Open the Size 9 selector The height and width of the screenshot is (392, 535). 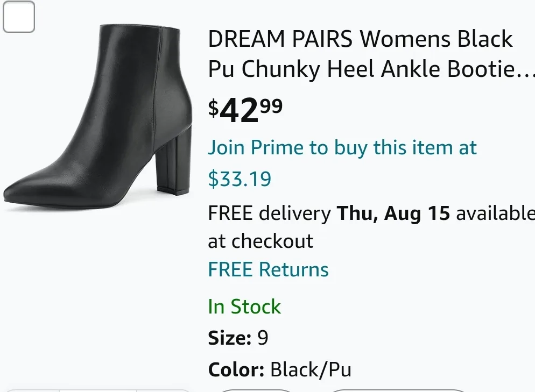pos(264,338)
